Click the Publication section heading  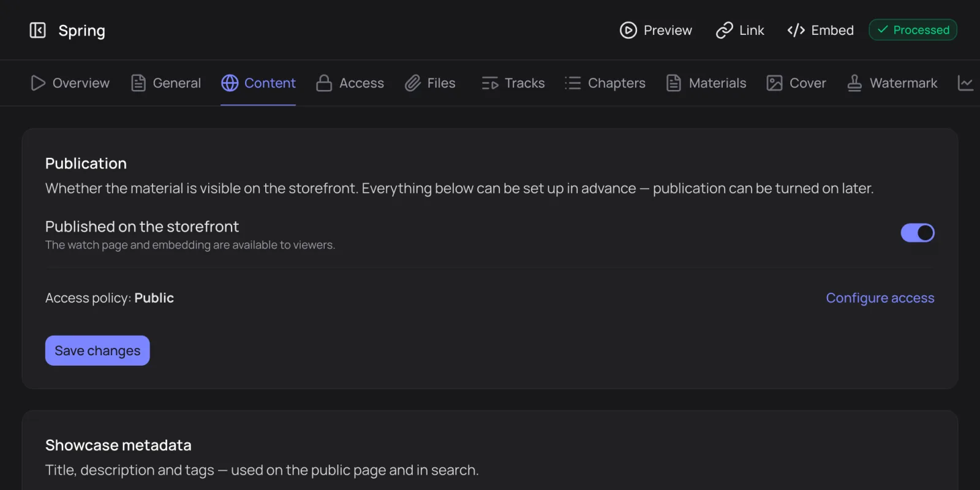(x=86, y=164)
